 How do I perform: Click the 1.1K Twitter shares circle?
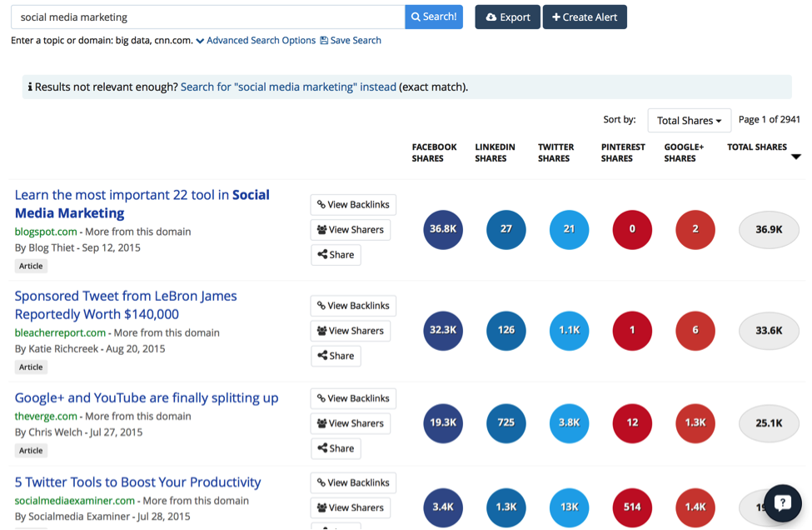(x=569, y=330)
